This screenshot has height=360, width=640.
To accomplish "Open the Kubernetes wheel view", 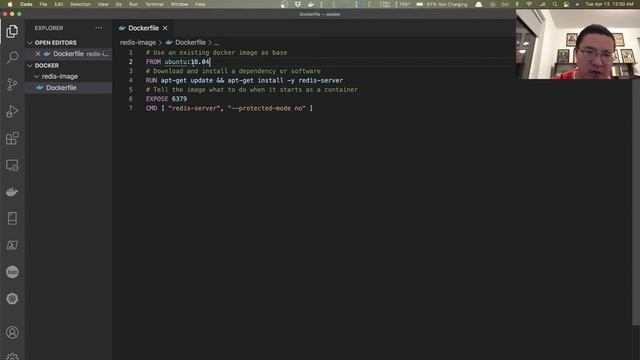I will point(12,299).
